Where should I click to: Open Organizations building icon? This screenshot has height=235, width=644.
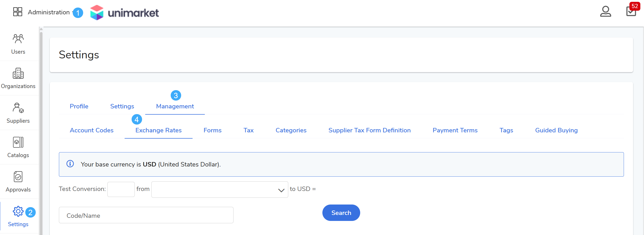[18, 73]
